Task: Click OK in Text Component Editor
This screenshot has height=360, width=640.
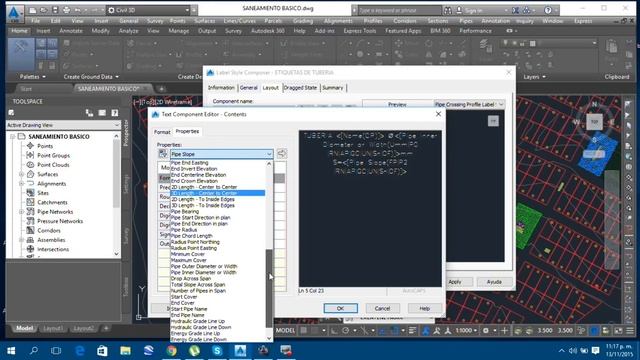Action: tap(340, 308)
